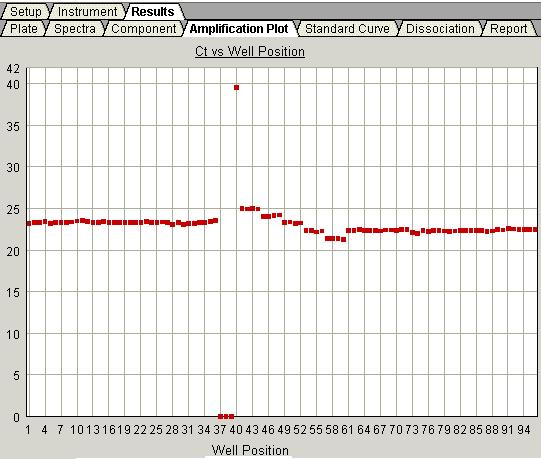
Task: Switch to the Instrument tab
Action: tap(87, 12)
